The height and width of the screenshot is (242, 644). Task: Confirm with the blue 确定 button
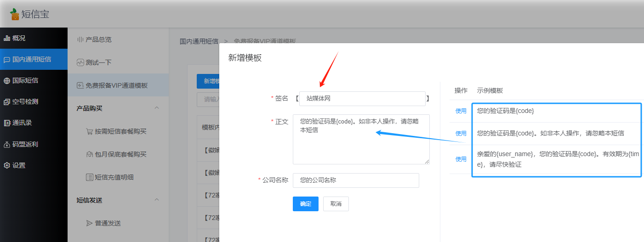pyautogui.click(x=306, y=204)
